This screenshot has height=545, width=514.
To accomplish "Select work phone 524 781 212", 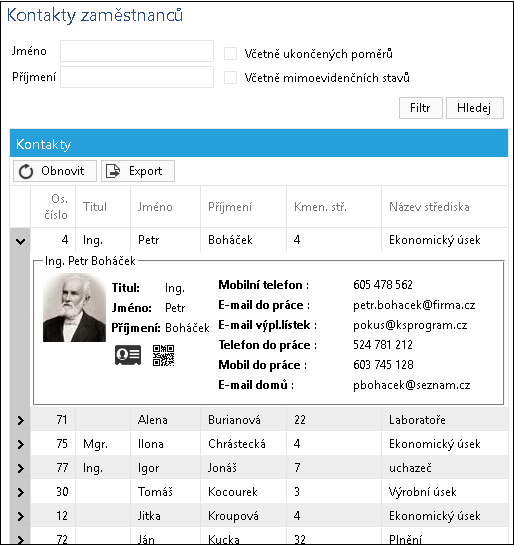I will (383, 345).
